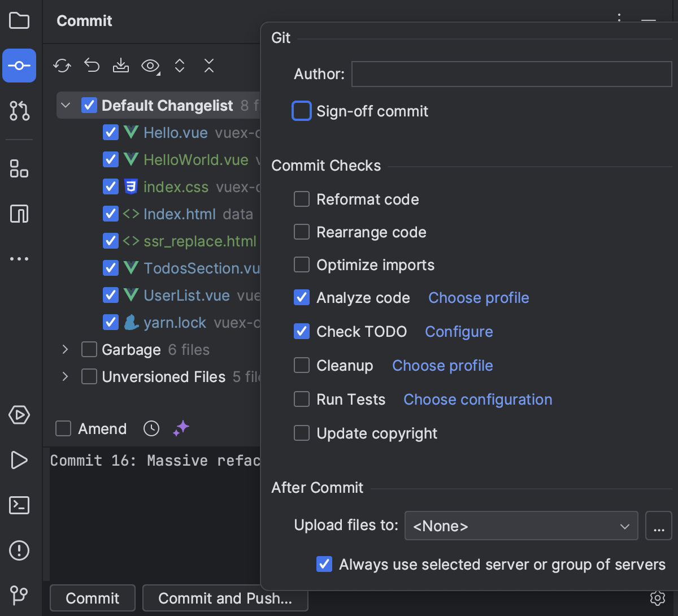Open commit options gear icon
Screen dimensions: 678x616
[x=658, y=598]
